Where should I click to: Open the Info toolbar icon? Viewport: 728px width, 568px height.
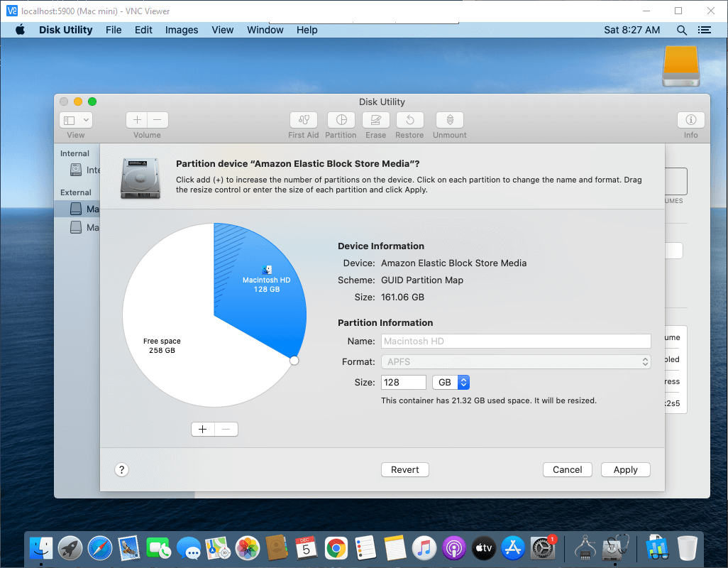click(x=690, y=121)
